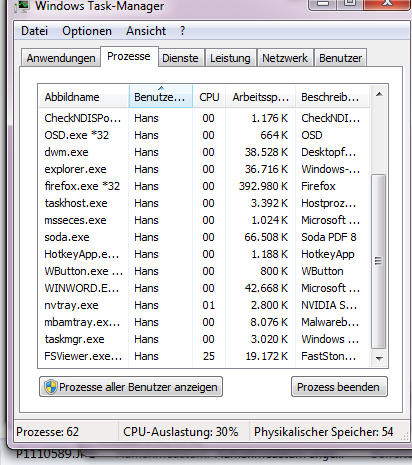Image resolution: width=412 pixels, height=465 pixels.
Task: Click the FastSton... description cell
Action: 328,356
